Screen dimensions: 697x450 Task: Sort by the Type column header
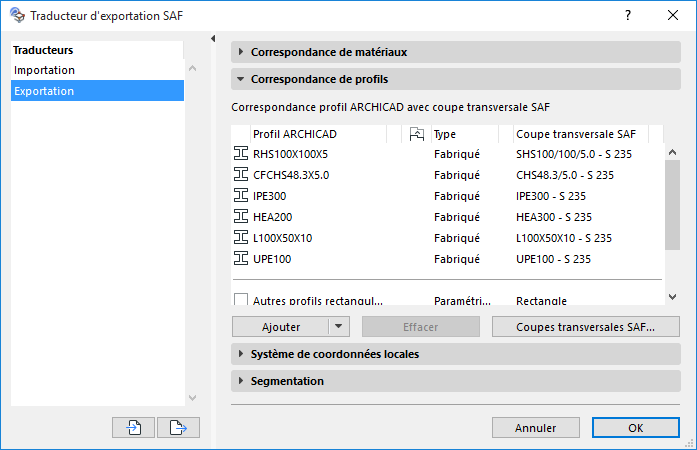click(465, 134)
